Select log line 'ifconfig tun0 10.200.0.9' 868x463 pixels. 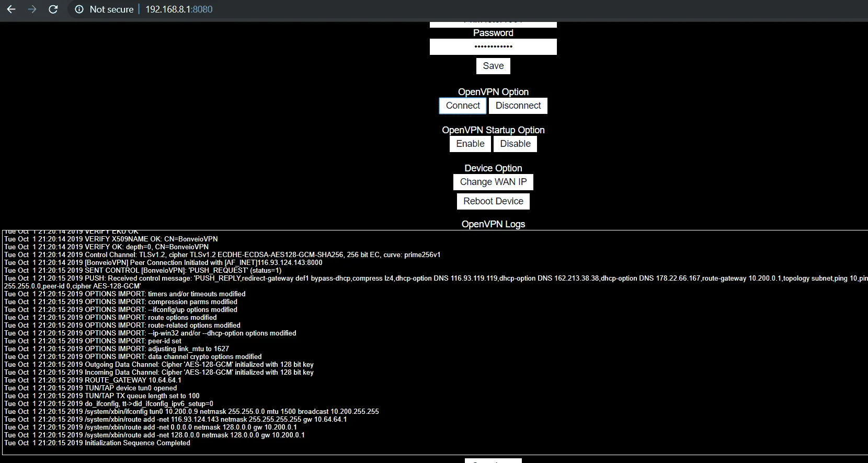191,411
